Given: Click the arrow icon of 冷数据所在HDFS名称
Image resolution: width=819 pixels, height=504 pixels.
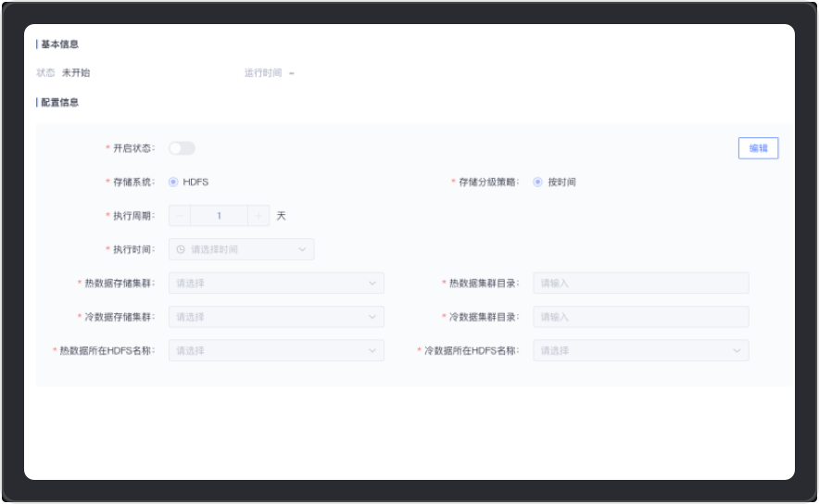Looking at the screenshot, I should point(737,351).
